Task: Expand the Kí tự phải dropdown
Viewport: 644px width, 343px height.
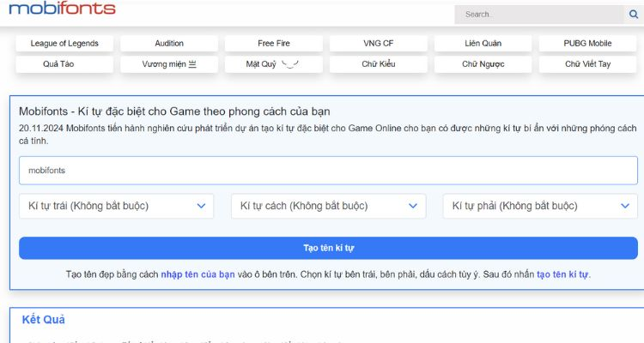Action: tap(540, 206)
